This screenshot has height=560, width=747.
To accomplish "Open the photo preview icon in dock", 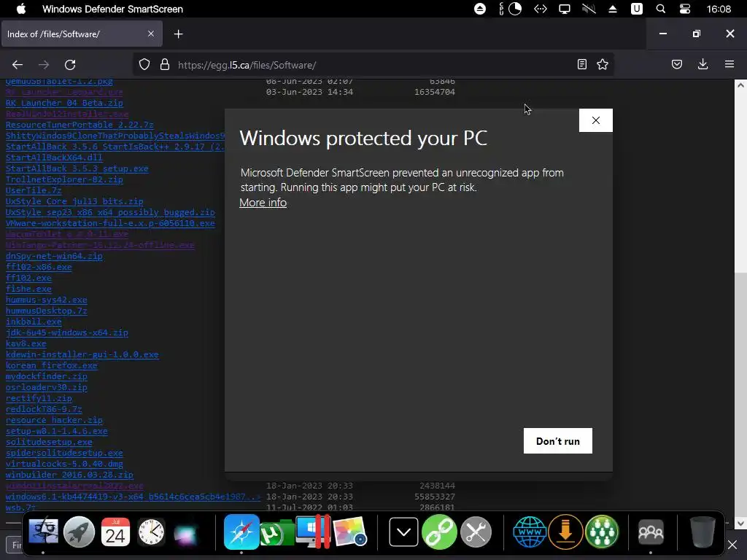I will (x=349, y=532).
